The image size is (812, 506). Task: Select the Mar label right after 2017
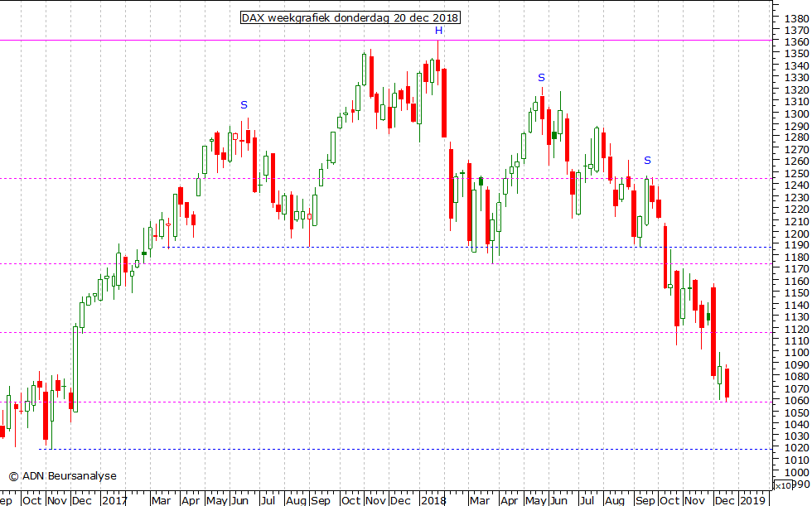(x=161, y=500)
